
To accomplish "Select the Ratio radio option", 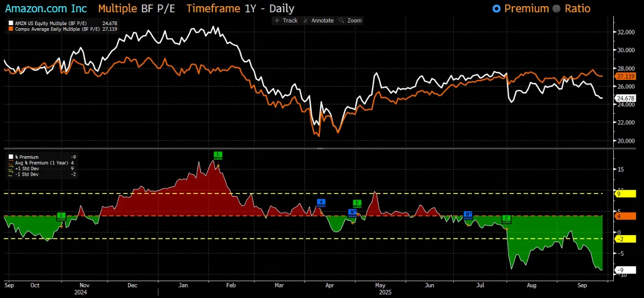I will click(572, 9).
